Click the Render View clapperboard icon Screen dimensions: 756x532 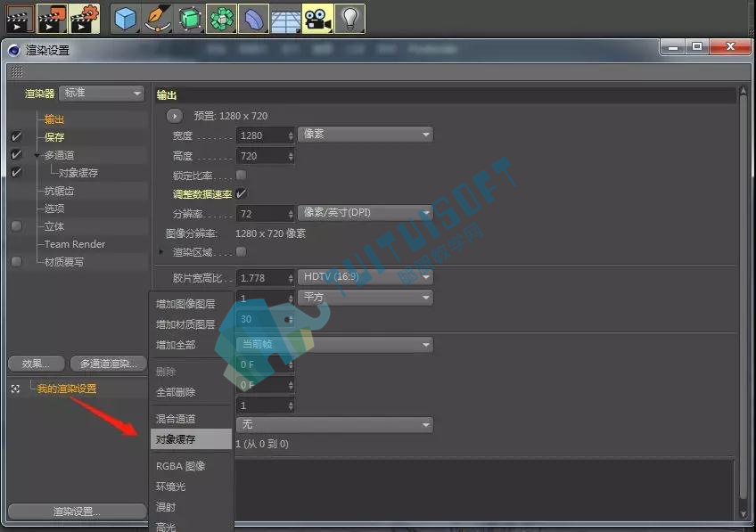pos(20,19)
